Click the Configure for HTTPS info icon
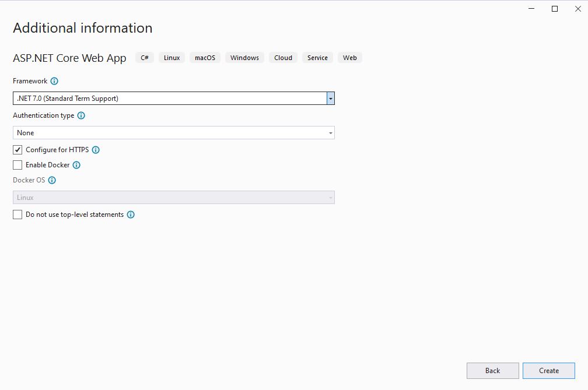This screenshot has width=588, height=390. point(96,150)
